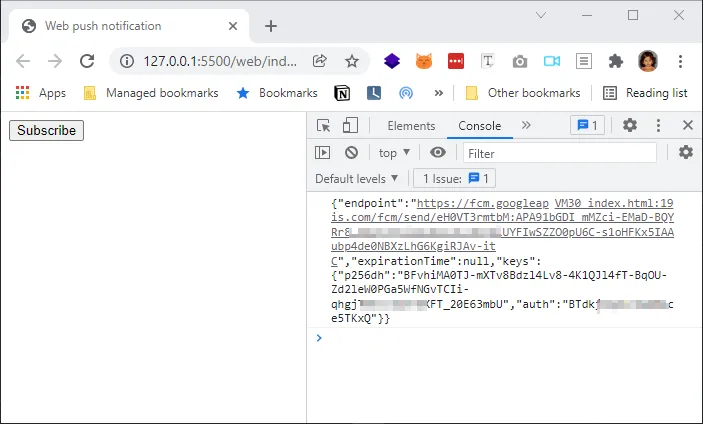Viewport: 703px width, 424px height.
Task: Open the Default levels dropdown
Action: pyautogui.click(x=356, y=179)
